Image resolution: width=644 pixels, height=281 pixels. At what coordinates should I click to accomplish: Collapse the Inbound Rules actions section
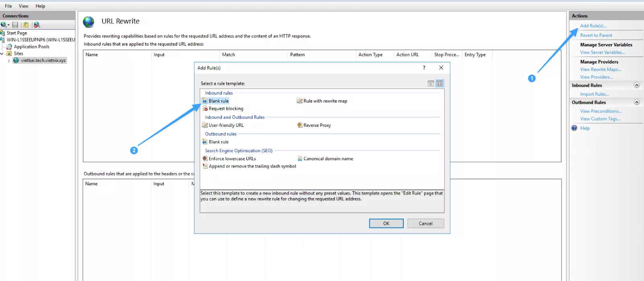[637, 85]
